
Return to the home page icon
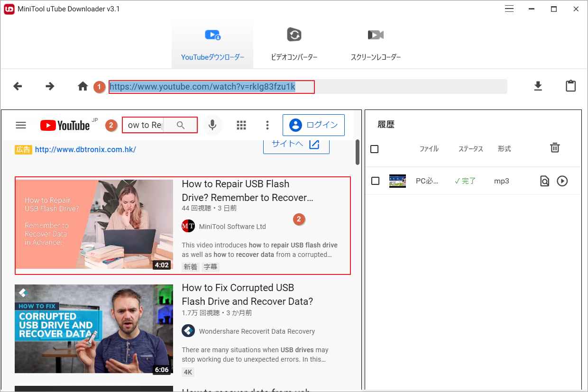83,86
